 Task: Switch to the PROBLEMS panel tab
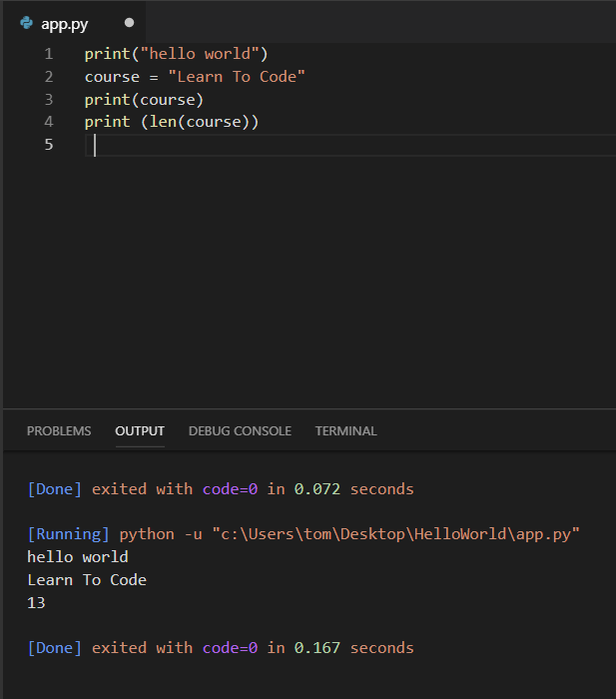[x=59, y=431]
